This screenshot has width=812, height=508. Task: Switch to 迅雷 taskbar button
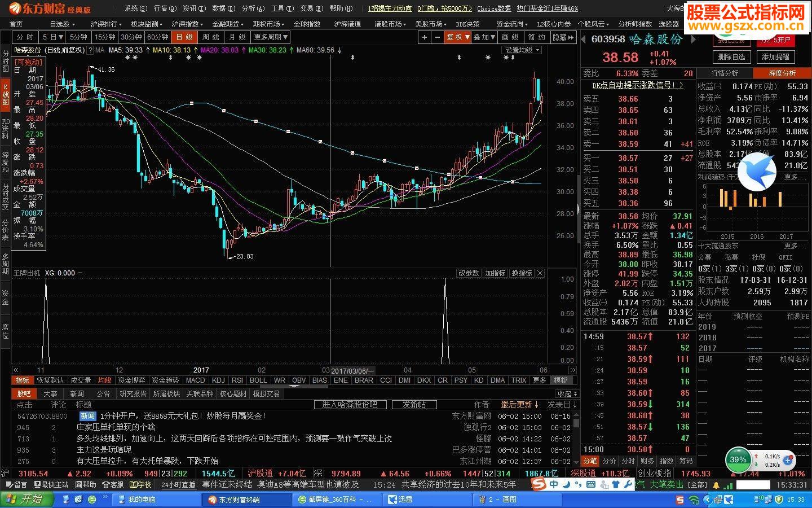[426, 500]
